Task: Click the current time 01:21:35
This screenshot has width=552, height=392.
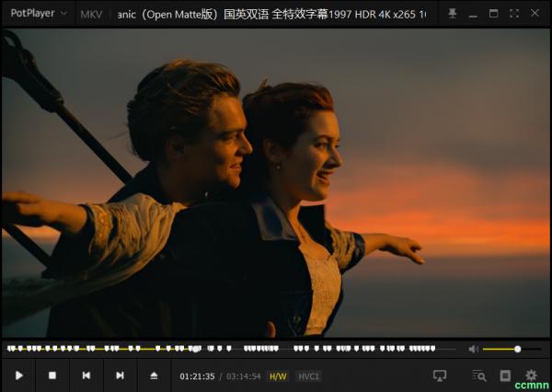Action: 197,376
